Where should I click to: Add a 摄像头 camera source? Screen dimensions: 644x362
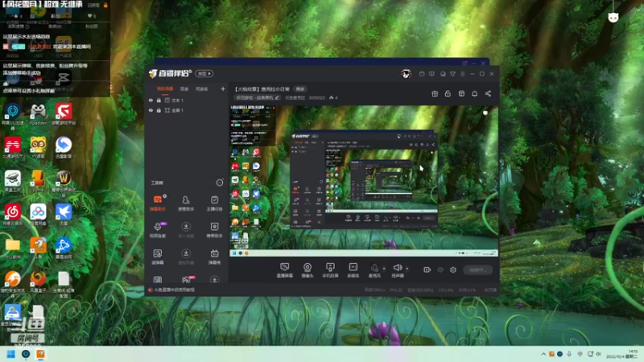pyautogui.click(x=308, y=270)
